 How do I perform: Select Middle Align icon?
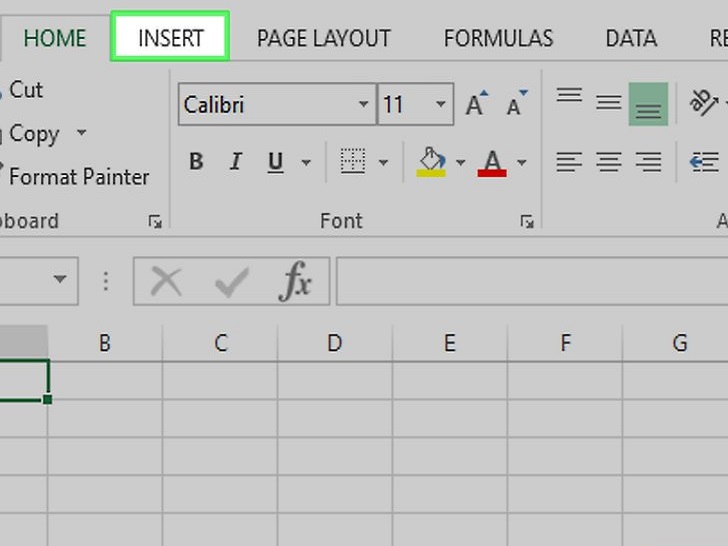pyautogui.click(x=608, y=103)
